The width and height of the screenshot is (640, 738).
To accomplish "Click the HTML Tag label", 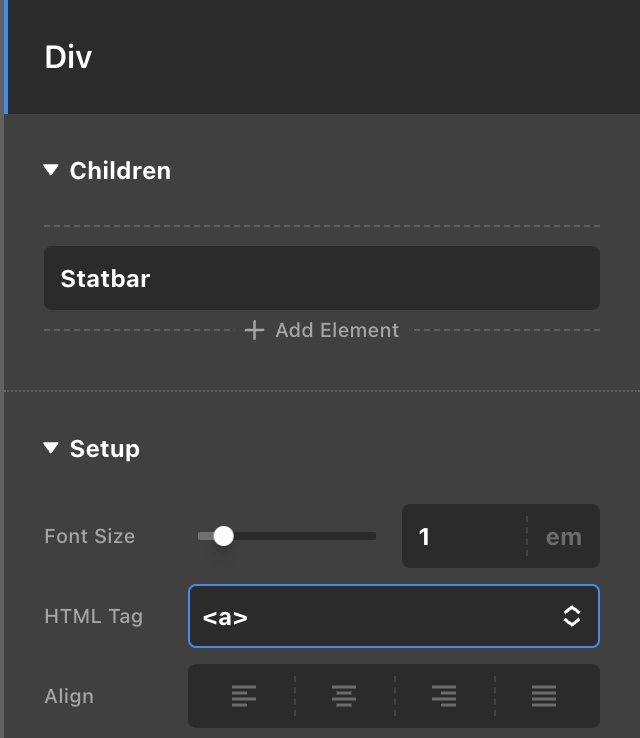I will (x=93, y=616).
